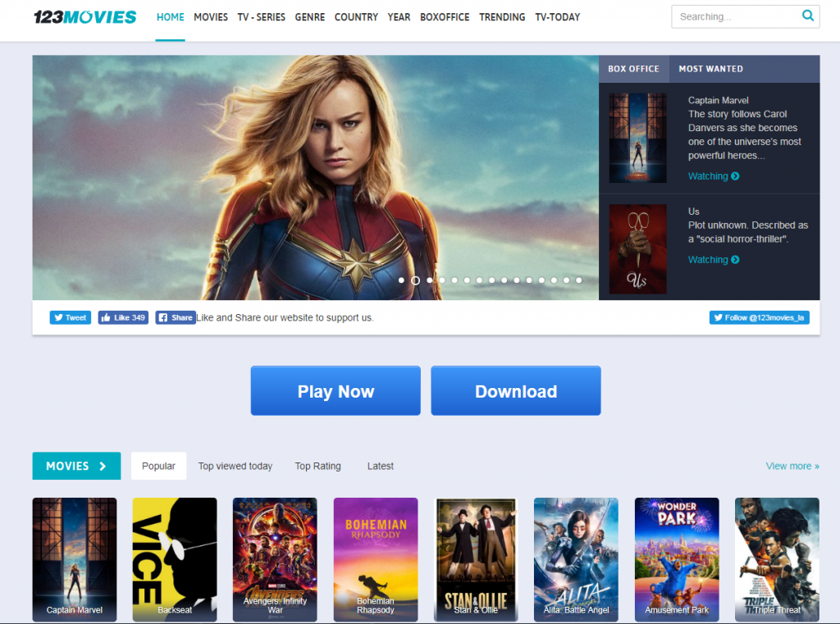Switch to Box Office tab

pyautogui.click(x=634, y=69)
